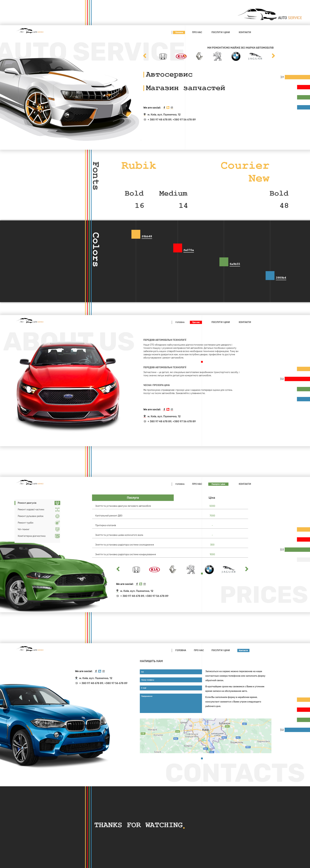Click the E-mail input field
The width and height of the screenshot is (310, 868).
click(x=171, y=688)
